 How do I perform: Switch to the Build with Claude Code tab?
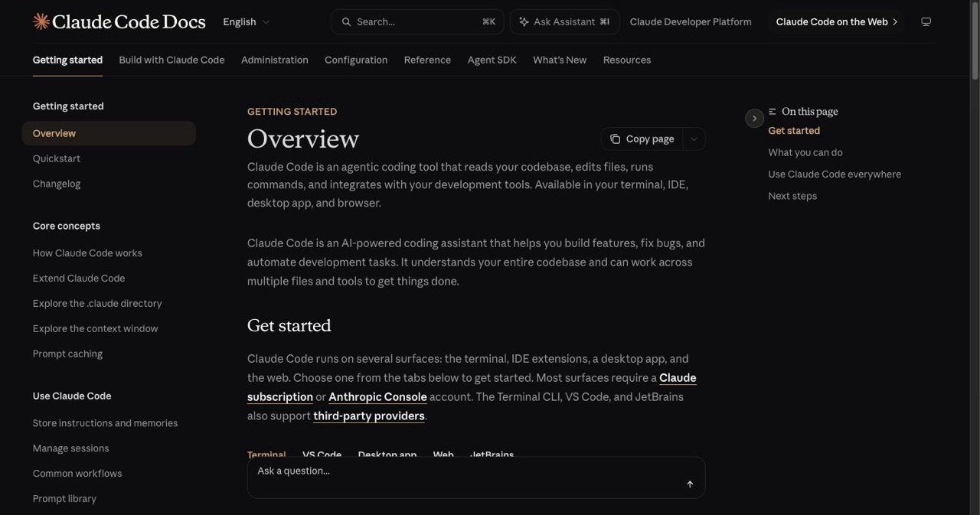[x=171, y=60]
